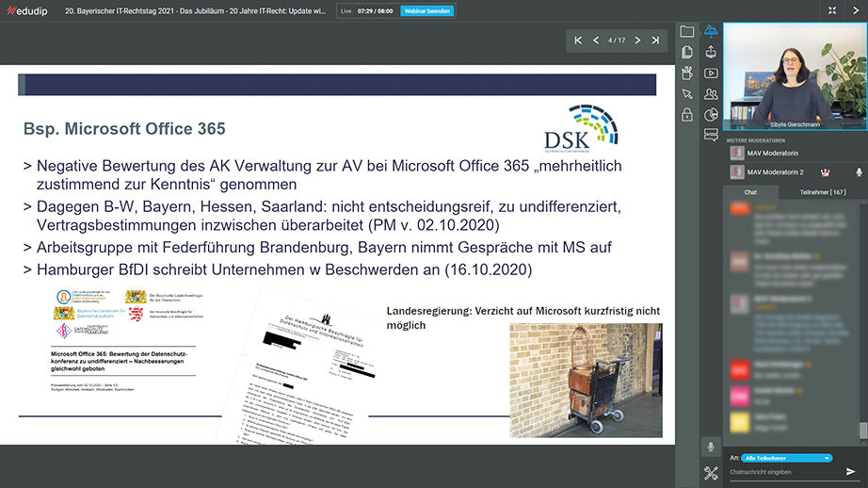The width and height of the screenshot is (868, 488).
Task: Open settings via wrench and screwdriver icon
Action: pyautogui.click(x=711, y=473)
